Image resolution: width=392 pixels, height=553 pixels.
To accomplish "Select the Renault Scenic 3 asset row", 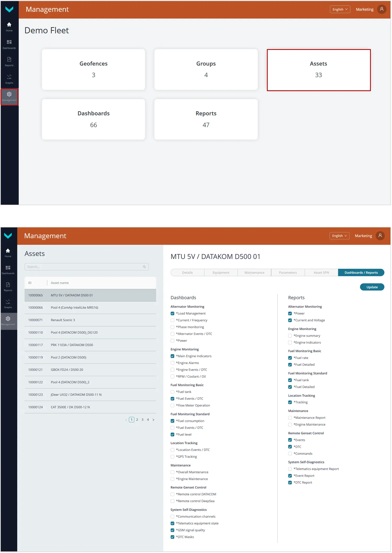I will point(90,320).
